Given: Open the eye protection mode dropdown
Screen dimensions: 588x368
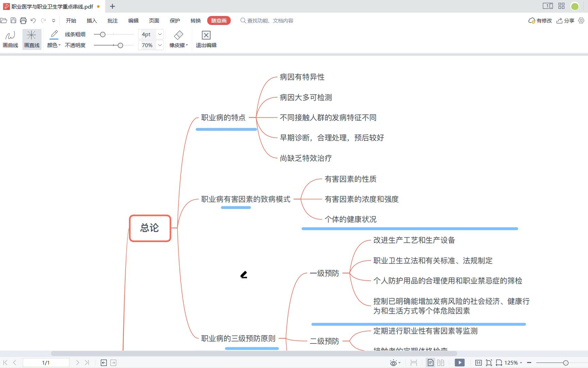Looking at the screenshot, I should 395,363.
